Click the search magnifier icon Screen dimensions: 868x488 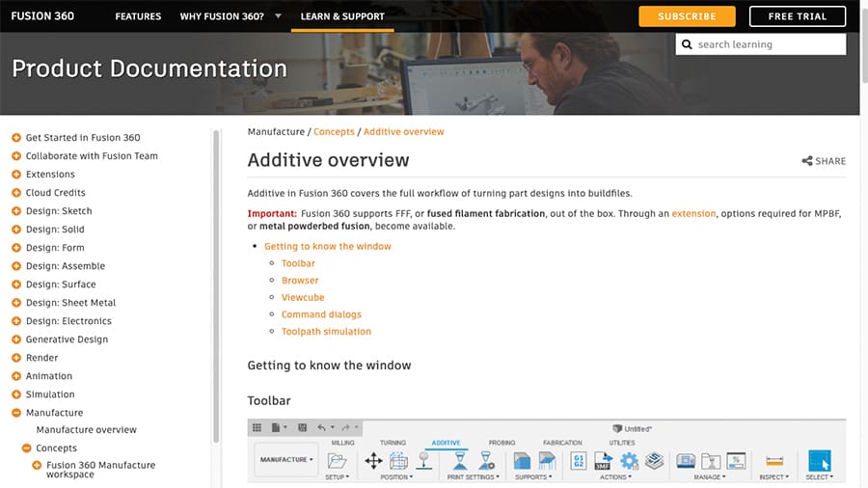coord(687,44)
